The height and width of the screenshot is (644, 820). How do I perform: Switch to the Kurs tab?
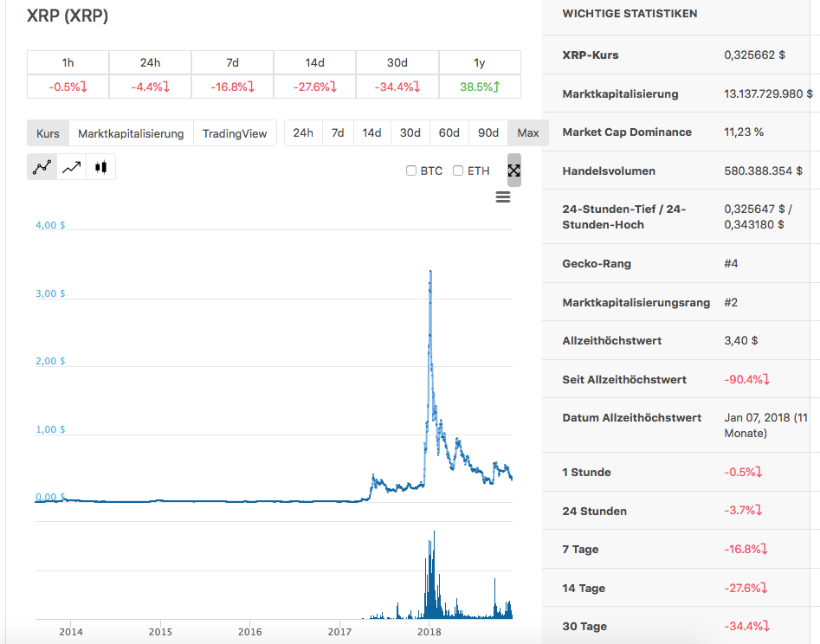[48, 133]
